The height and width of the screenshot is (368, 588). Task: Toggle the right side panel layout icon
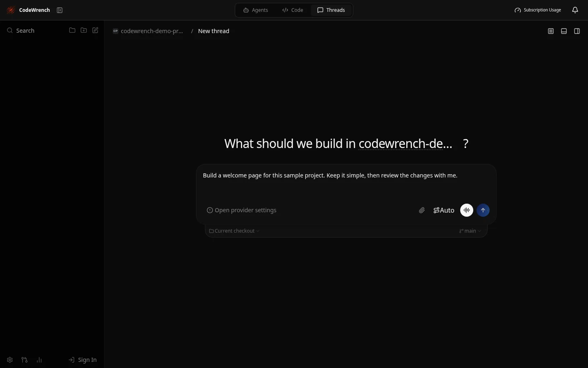[577, 31]
